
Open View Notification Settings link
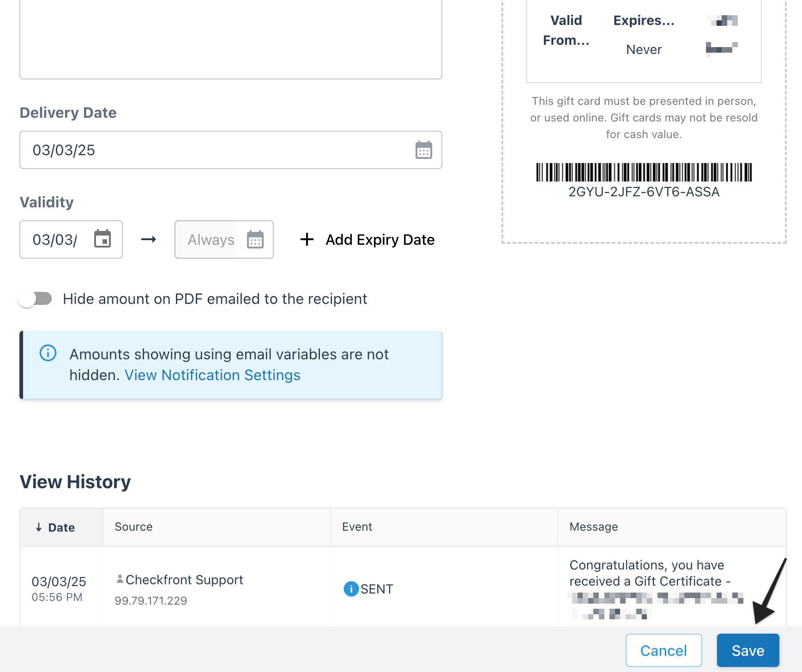pos(212,375)
